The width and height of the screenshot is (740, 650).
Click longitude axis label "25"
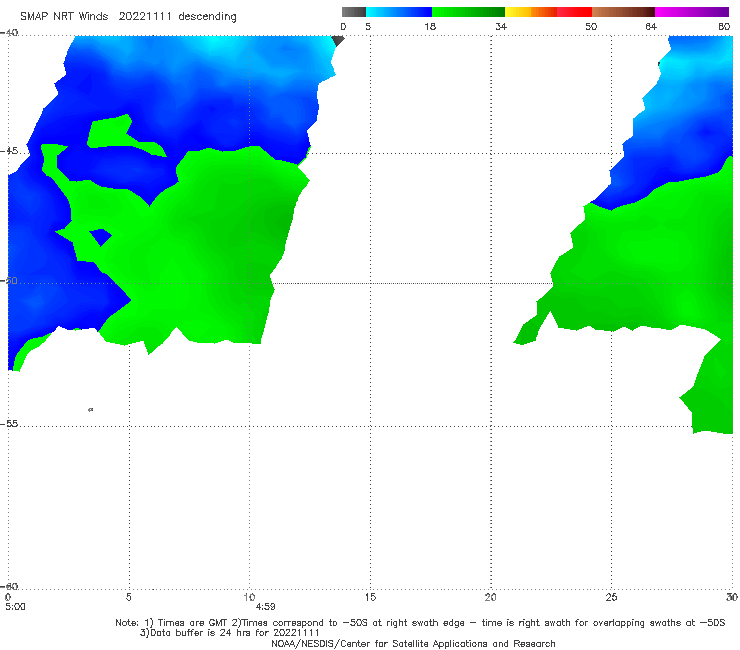click(x=611, y=597)
